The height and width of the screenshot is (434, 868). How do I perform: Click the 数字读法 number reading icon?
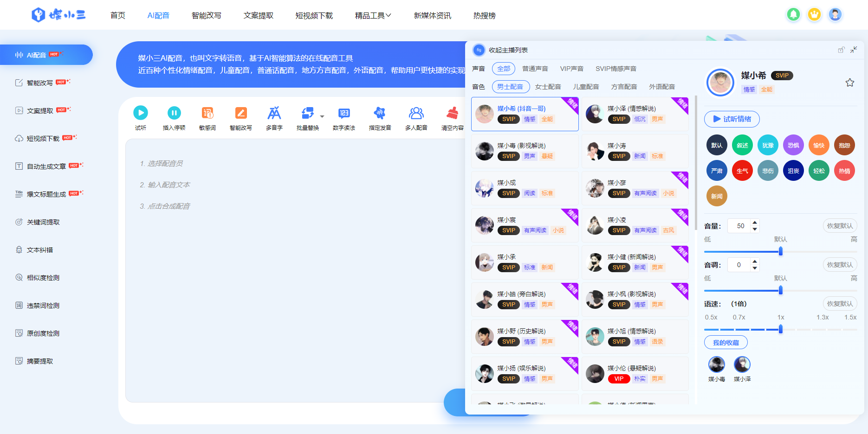coord(344,113)
